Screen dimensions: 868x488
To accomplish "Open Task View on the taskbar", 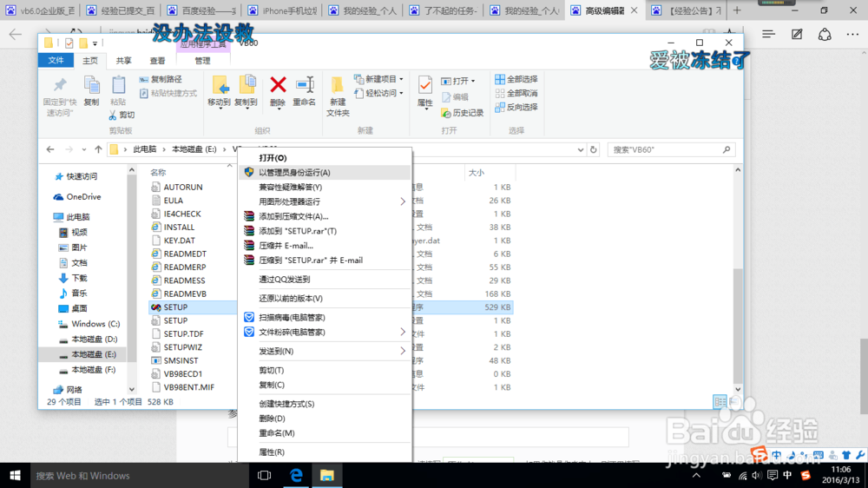I will pyautogui.click(x=265, y=475).
